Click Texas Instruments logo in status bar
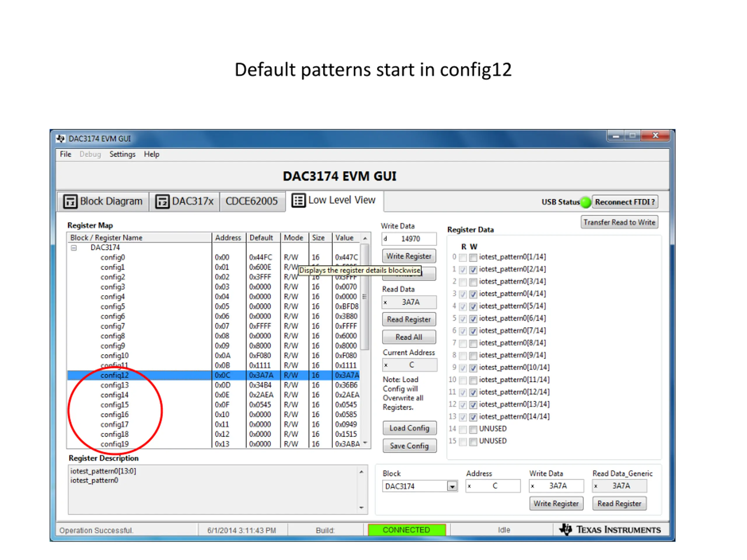Screen dimensions: 747x560 click(566, 529)
